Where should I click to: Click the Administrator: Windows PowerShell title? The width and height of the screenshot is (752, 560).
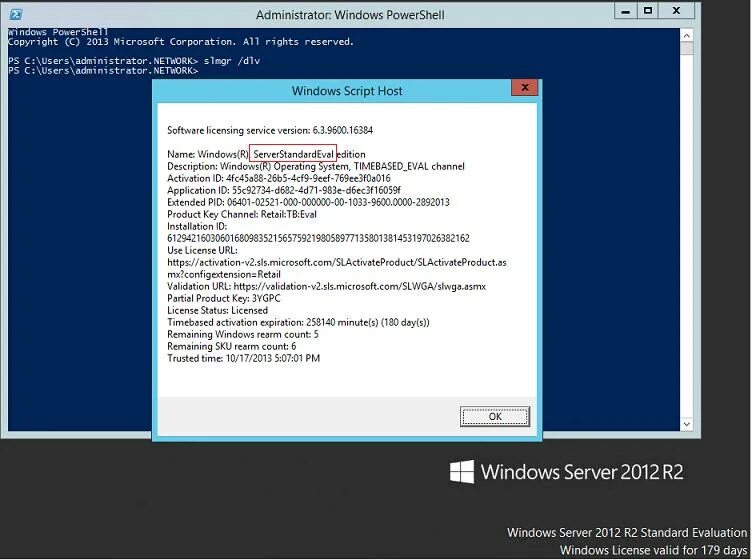tap(350, 15)
